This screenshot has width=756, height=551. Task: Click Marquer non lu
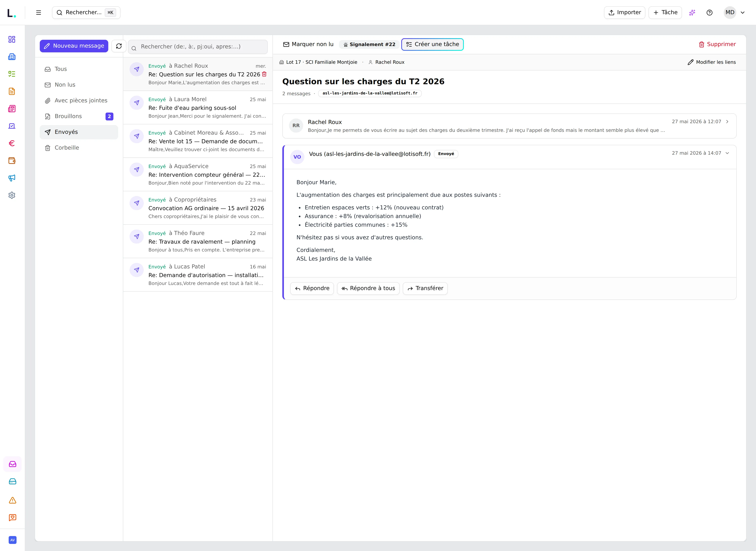[308, 44]
